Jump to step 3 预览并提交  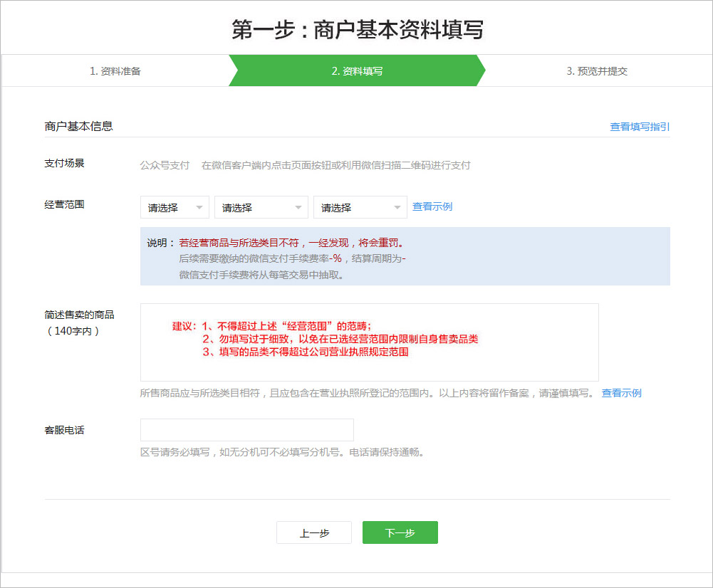tap(597, 71)
